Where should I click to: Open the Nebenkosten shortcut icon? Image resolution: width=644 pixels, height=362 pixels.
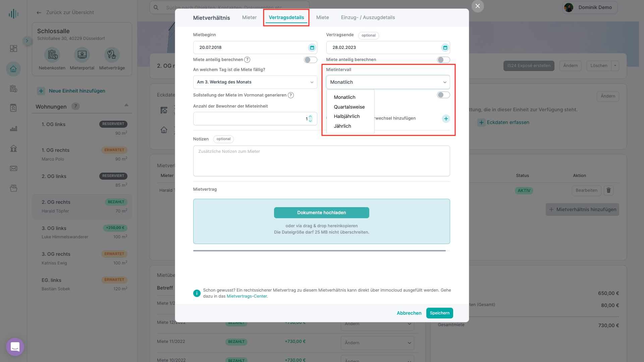(52, 55)
